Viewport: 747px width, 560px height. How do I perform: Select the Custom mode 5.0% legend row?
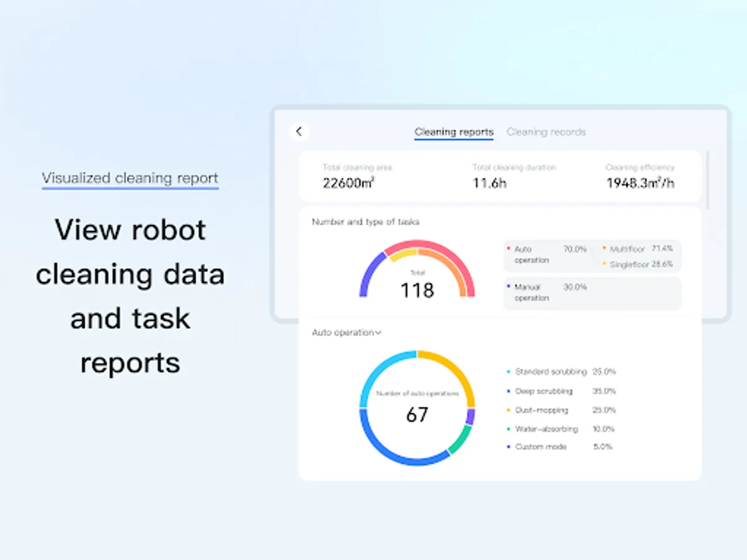560,447
